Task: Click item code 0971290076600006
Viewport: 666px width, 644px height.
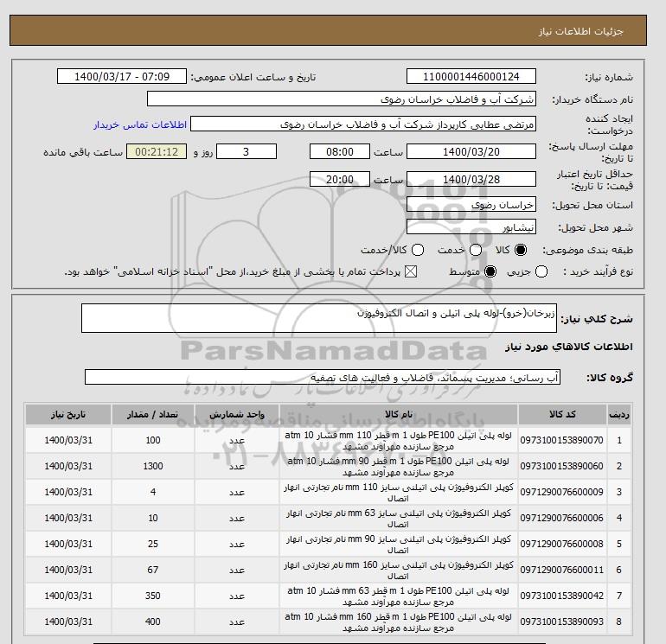Action: (x=562, y=518)
